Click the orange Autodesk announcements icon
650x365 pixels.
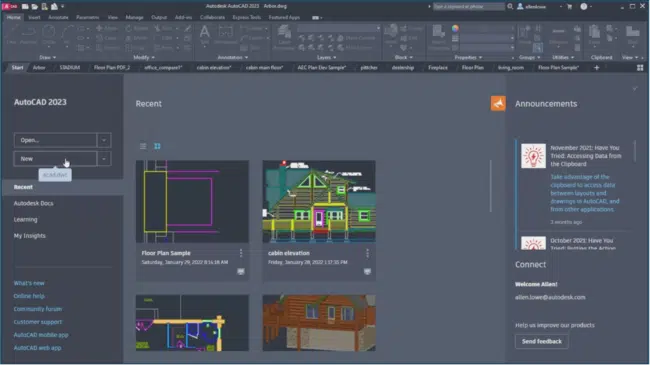[498, 103]
